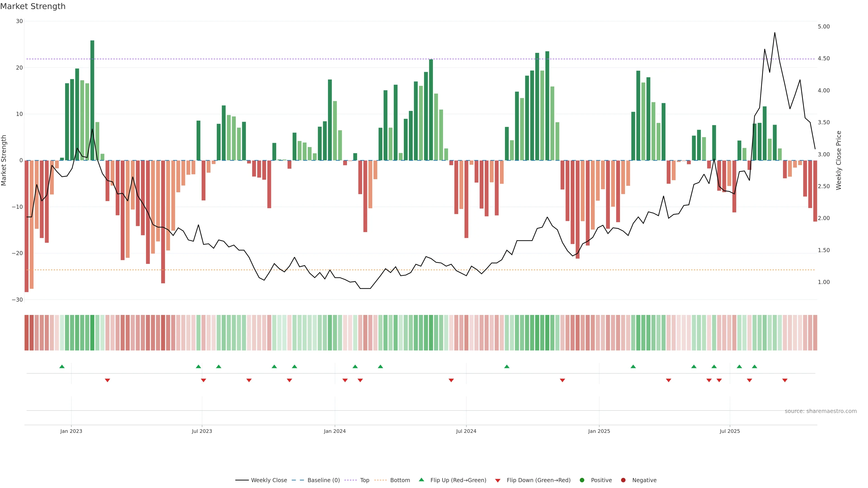
Task: Click the Negative red circle legend icon
Action: pyautogui.click(x=623, y=480)
